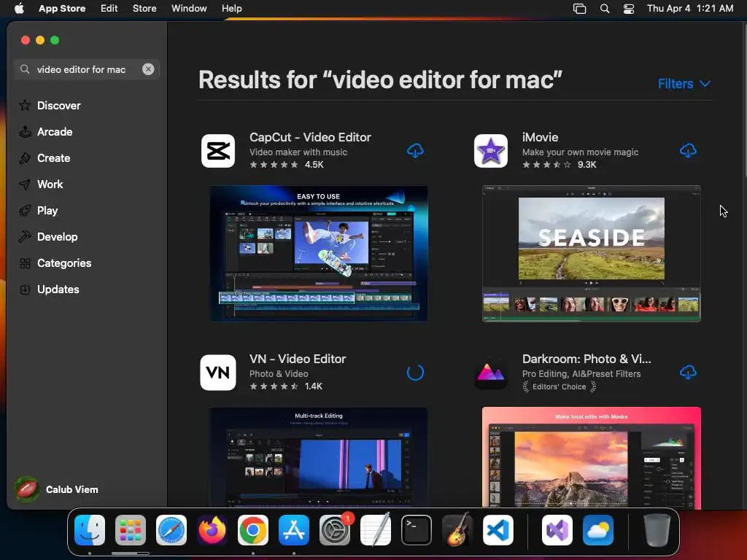Image resolution: width=747 pixels, height=560 pixels.
Task: Open Darkroom: Photo & Video title
Action: [587, 359]
